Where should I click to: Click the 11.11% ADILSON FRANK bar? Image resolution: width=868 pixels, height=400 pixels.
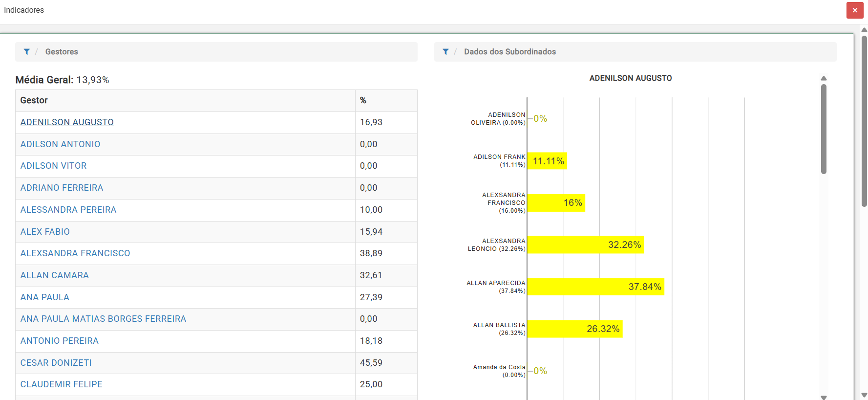547,161
